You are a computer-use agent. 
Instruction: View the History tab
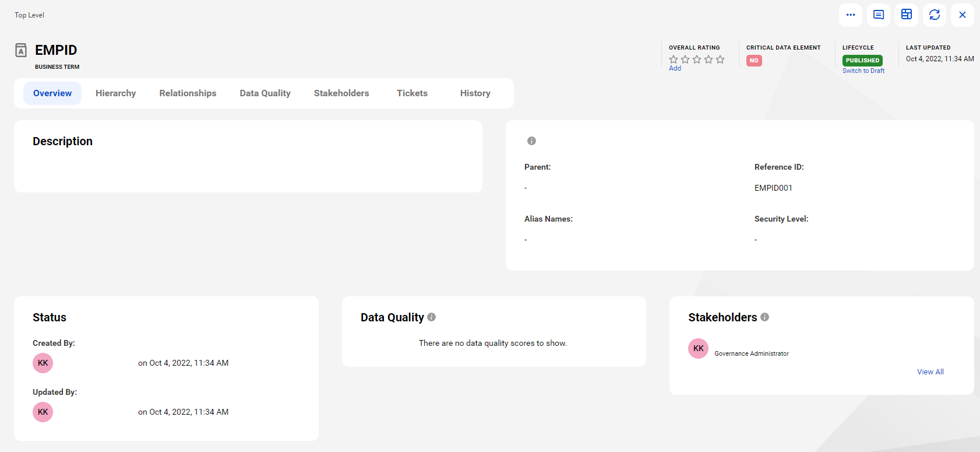pyautogui.click(x=475, y=93)
